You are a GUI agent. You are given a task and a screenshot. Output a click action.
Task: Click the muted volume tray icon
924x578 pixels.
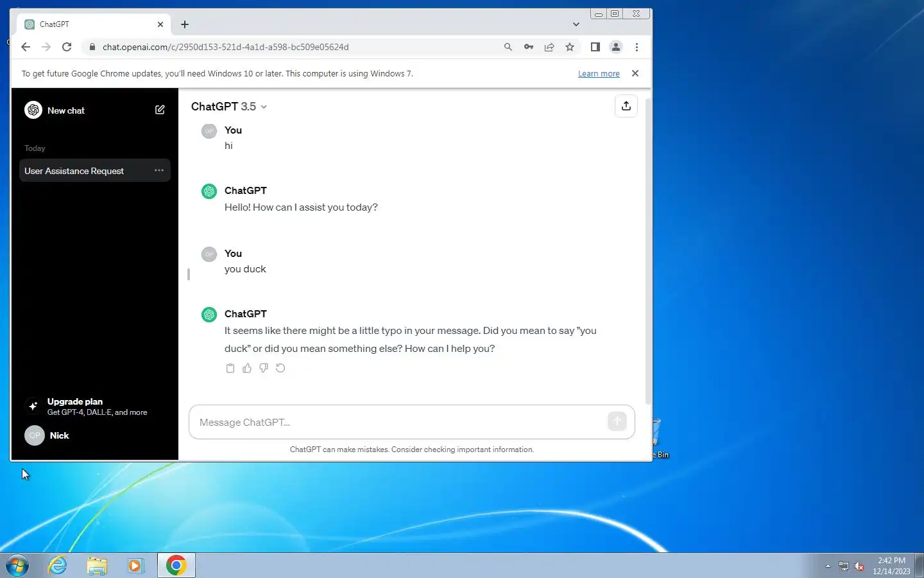coord(859,566)
